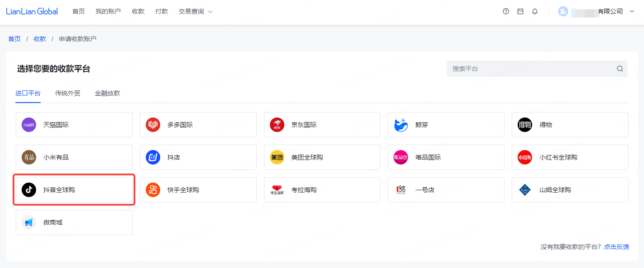Image resolution: width=644 pixels, height=268 pixels.
Task: Choose the 山姆全球购 platform label
Action: pyautogui.click(x=556, y=190)
